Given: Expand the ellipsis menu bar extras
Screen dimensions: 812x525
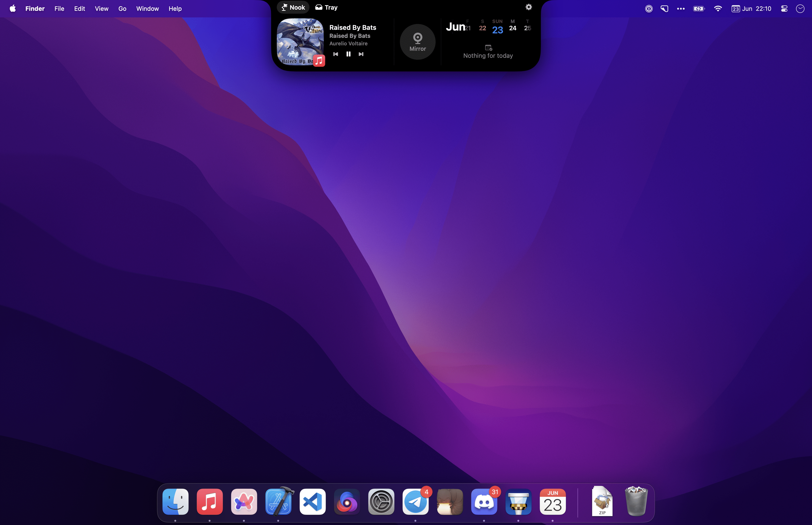Looking at the screenshot, I should 680,8.
